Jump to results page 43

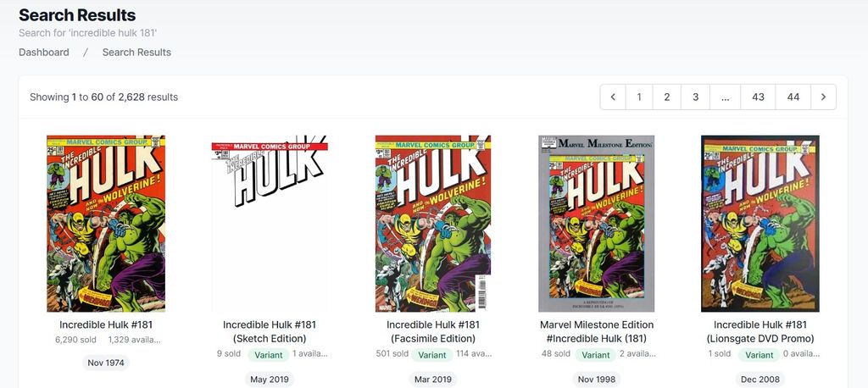click(758, 97)
